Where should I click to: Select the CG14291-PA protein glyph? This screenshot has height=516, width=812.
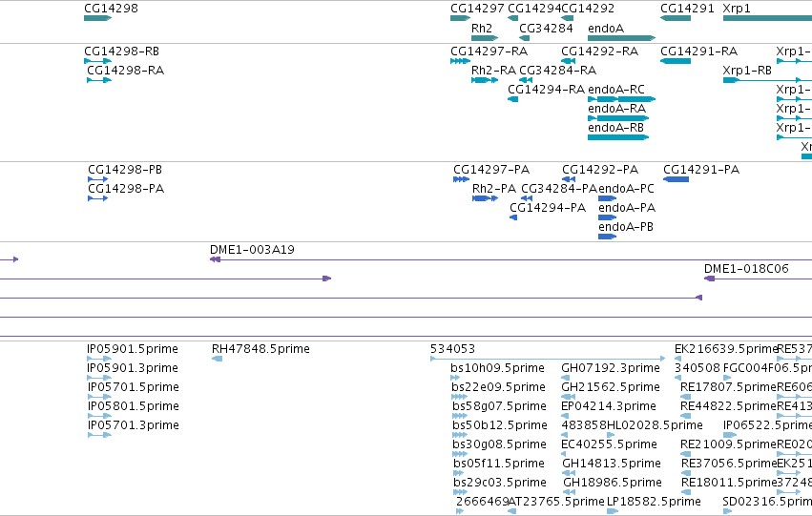[676, 179]
